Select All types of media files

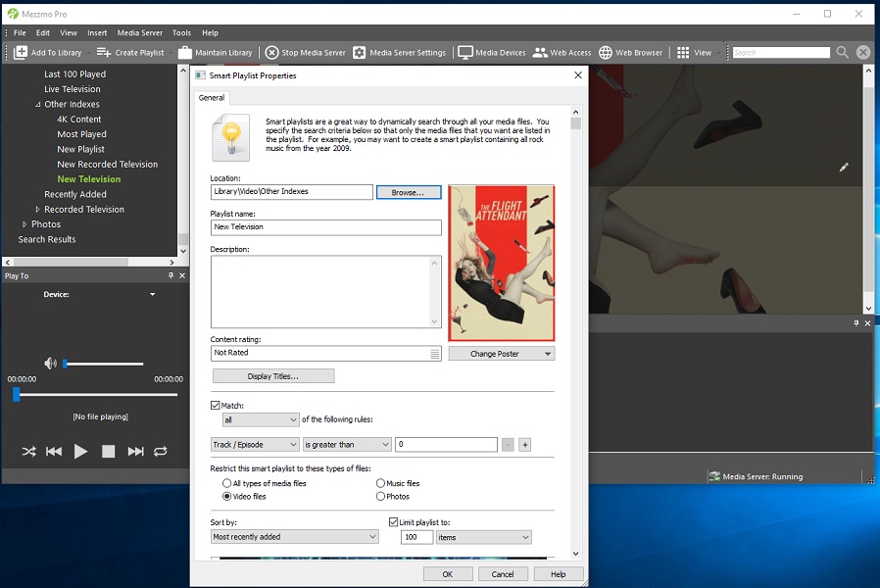click(226, 483)
